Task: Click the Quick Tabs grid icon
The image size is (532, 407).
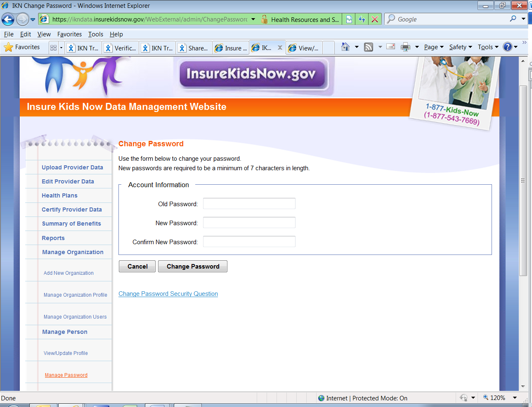Action: click(53, 48)
